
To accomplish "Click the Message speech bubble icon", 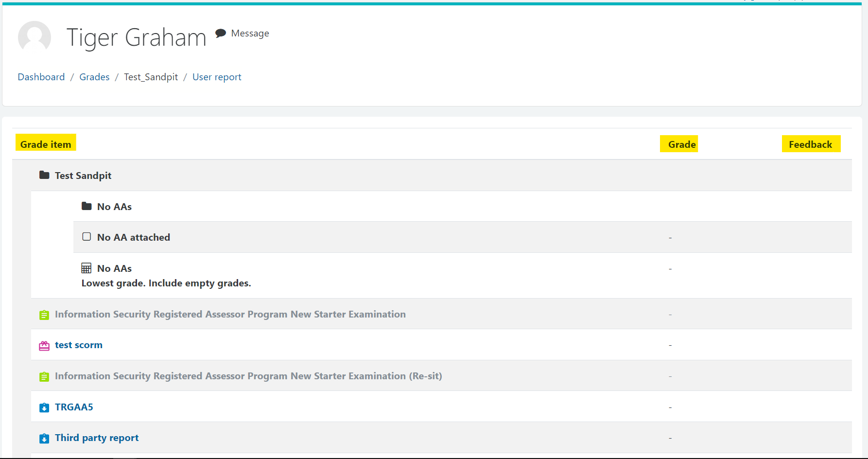I will (x=221, y=33).
